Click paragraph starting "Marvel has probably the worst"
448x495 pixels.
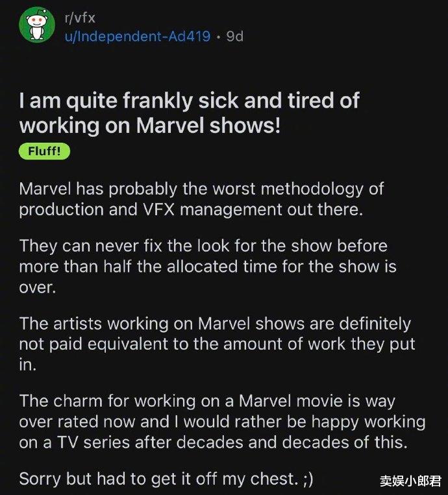201,199
